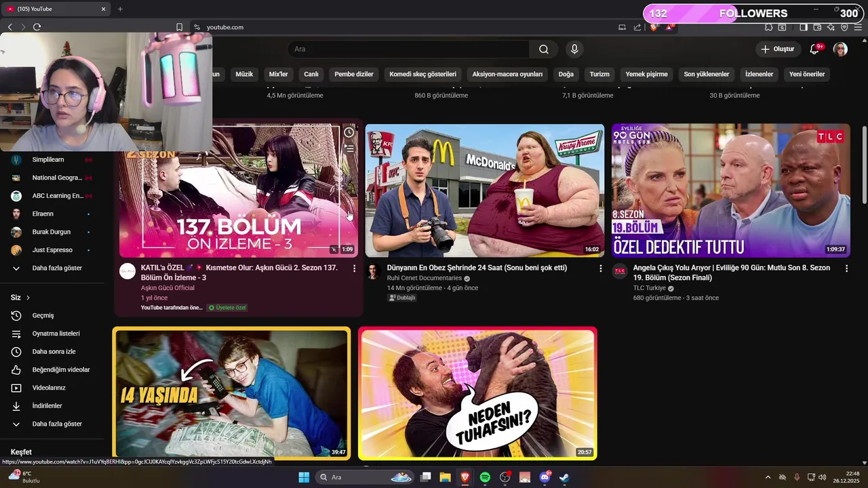Open the notifications bell
The image size is (868, 488).
pyautogui.click(x=815, y=49)
